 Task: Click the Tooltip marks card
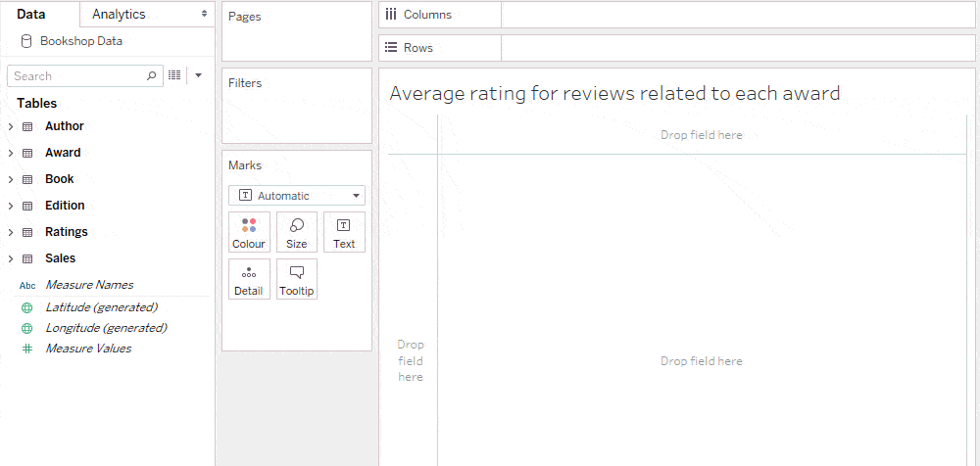[x=297, y=280]
